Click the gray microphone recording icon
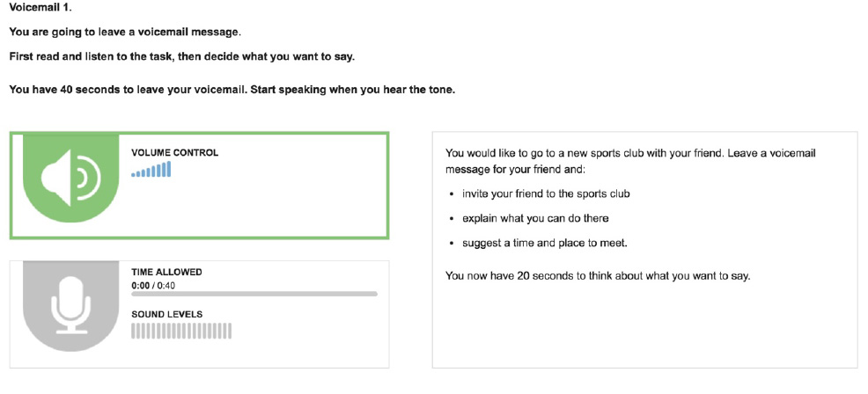The image size is (868, 394). point(70,306)
